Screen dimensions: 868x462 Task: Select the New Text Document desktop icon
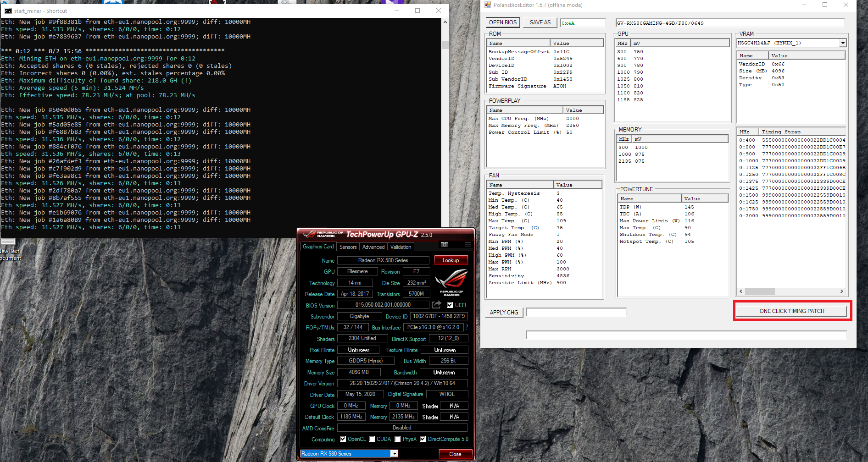(x=9, y=249)
